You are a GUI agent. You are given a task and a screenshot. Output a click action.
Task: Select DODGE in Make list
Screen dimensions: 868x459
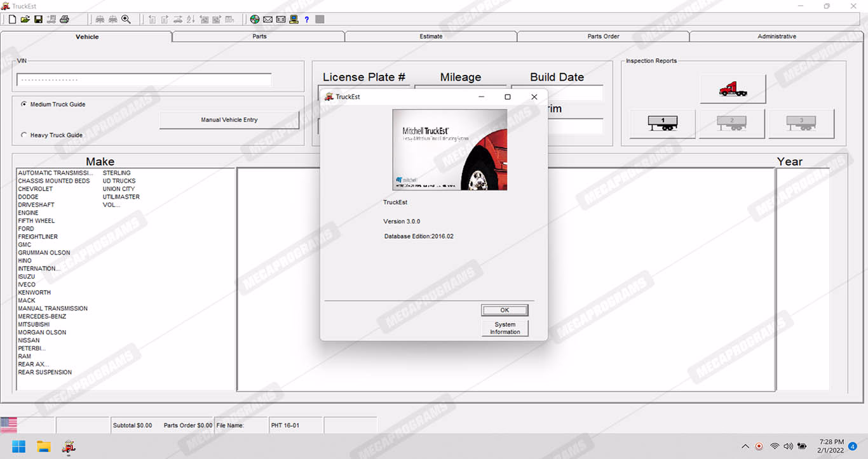point(29,197)
